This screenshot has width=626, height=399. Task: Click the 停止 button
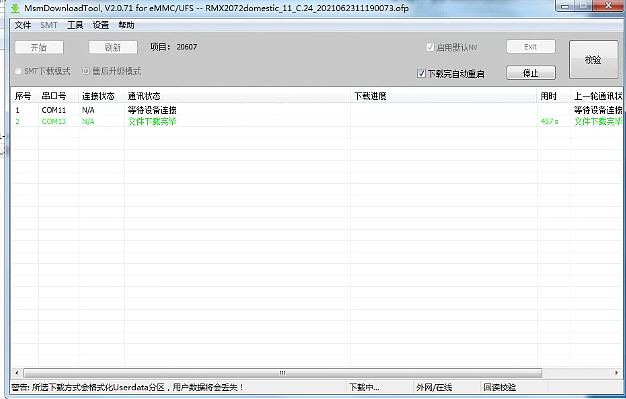(x=531, y=73)
